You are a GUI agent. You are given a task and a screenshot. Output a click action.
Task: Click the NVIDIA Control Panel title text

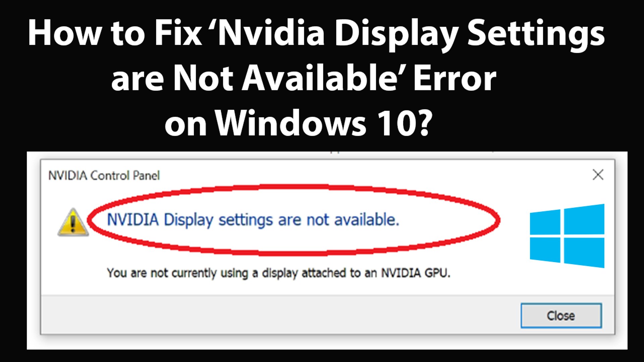pyautogui.click(x=104, y=175)
